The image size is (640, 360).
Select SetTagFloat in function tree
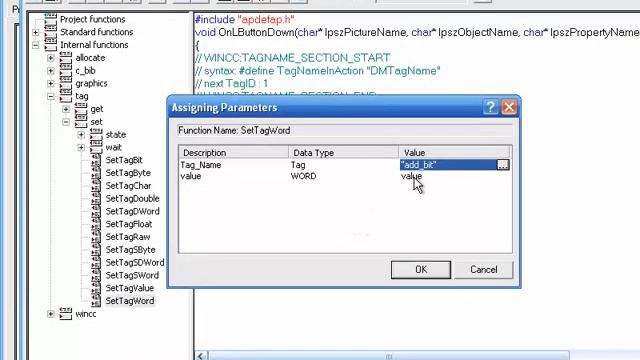(129, 224)
